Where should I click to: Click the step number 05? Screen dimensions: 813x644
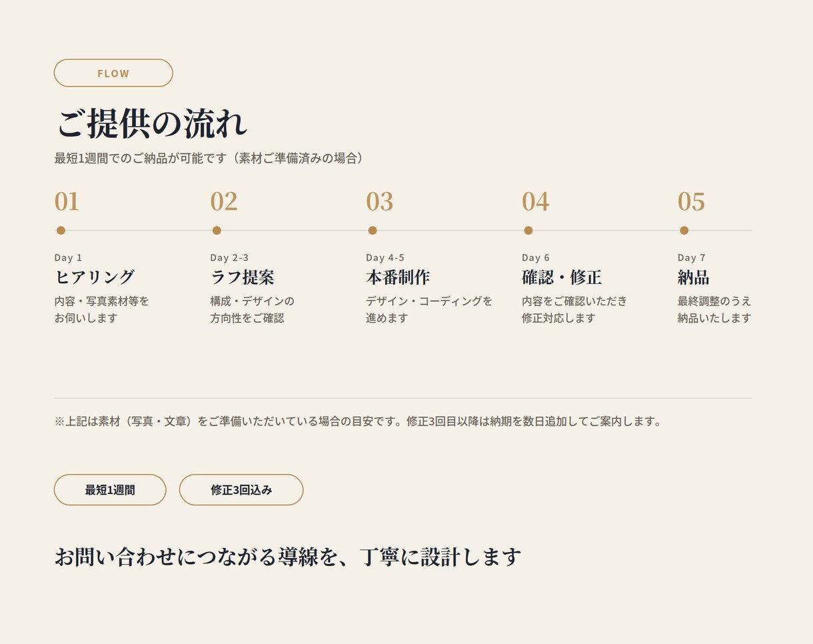(x=692, y=201)
